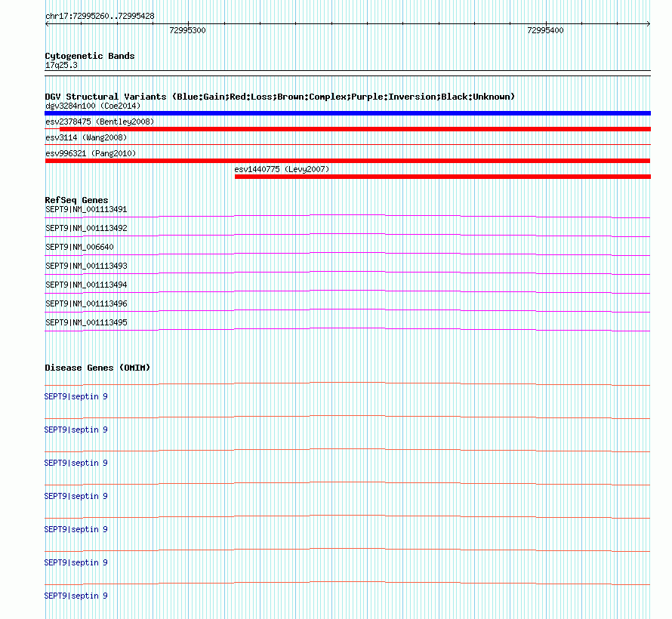Open the esv1440775 (Levy2007) variant label
The height and width of the screenshot is (619, 672).
[282, 169]
